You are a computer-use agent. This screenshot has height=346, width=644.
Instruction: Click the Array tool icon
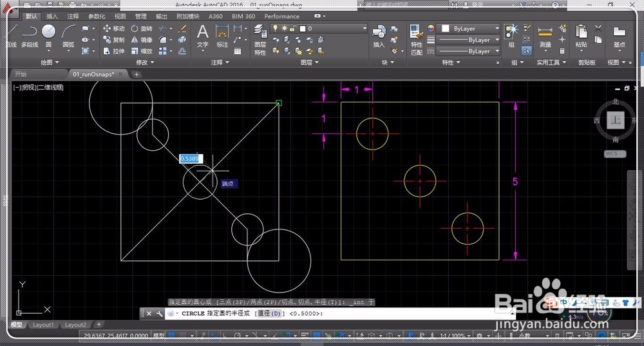163,51
